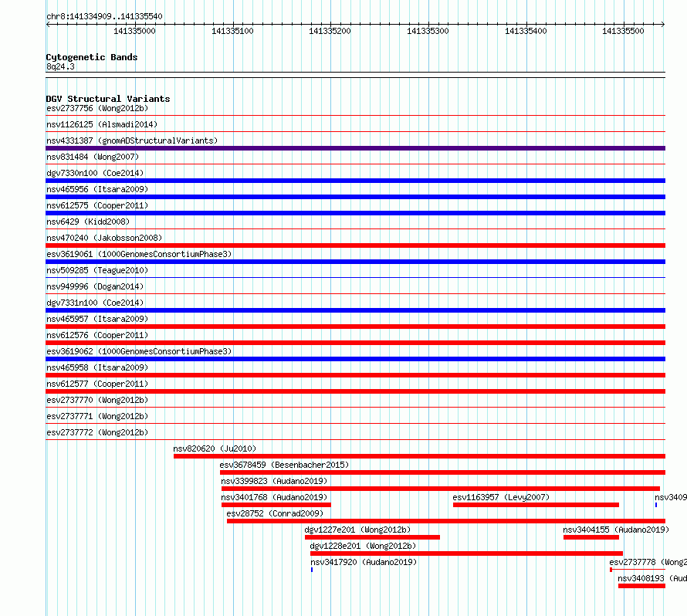Select the red esv1163957 variant bar
Image resolution: width=687 pixels, height=616 pixels.
click(x=536, y=505)
